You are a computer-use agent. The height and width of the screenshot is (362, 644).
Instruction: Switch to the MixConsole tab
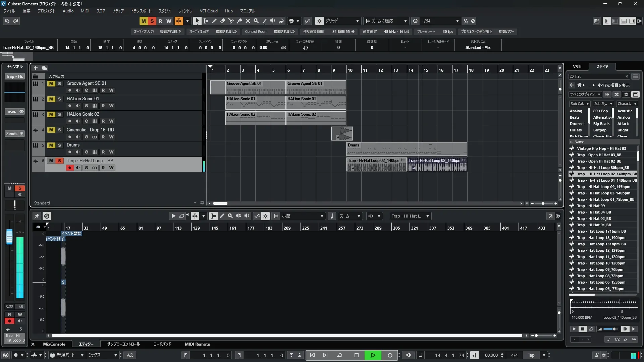click(54, 344)
